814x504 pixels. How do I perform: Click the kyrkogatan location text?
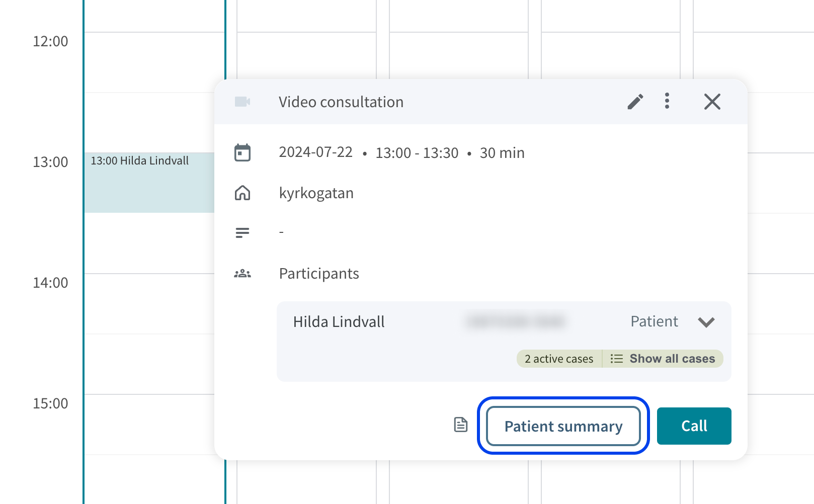coord(316,193)
